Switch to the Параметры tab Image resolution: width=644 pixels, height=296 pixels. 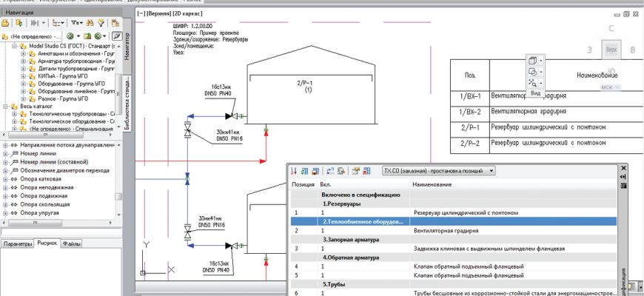(x=17, y=243)
